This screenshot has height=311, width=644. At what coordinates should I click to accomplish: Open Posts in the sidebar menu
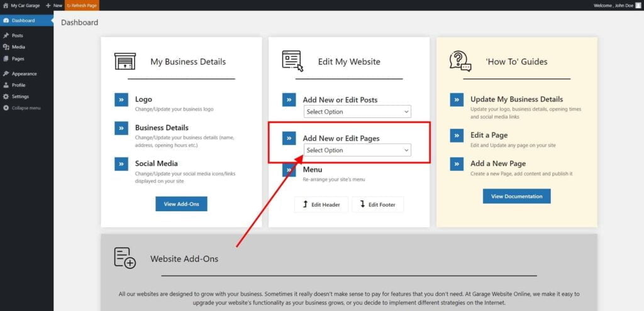[17, 36]
